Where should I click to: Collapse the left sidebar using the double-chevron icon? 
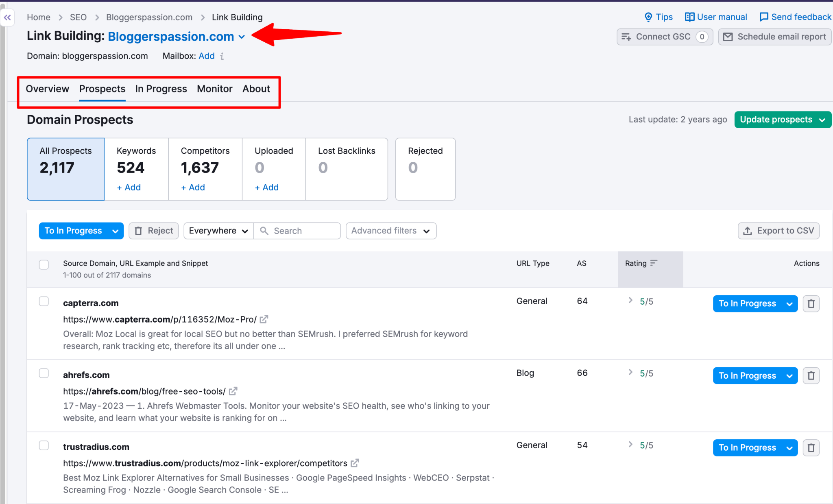(x=8, y=17)
